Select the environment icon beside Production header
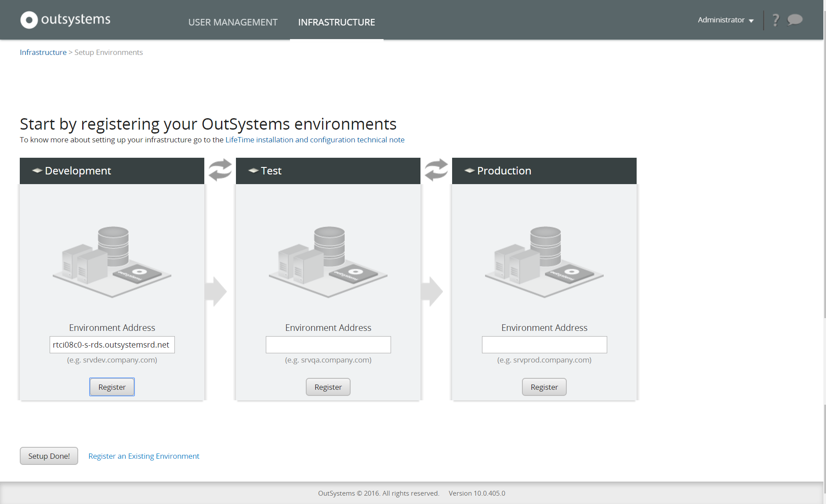Image resolution: width=826 pixels, height=504 pixels. point(469,170)
